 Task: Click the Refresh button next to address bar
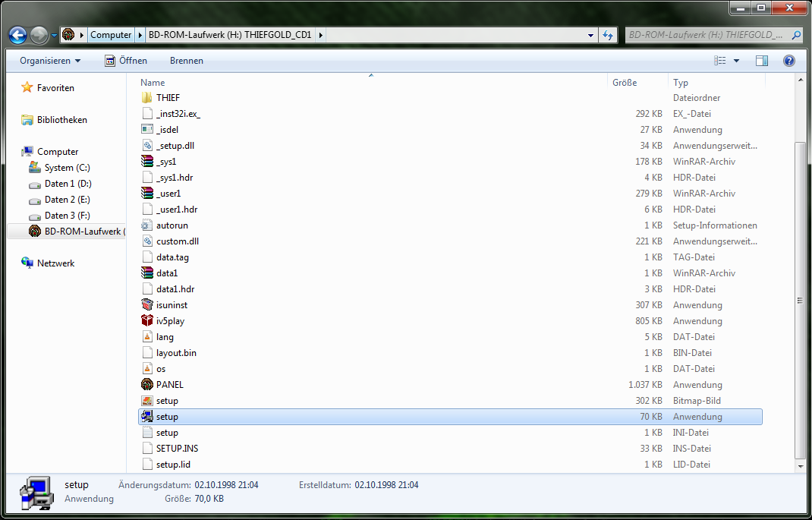[607, 35]
